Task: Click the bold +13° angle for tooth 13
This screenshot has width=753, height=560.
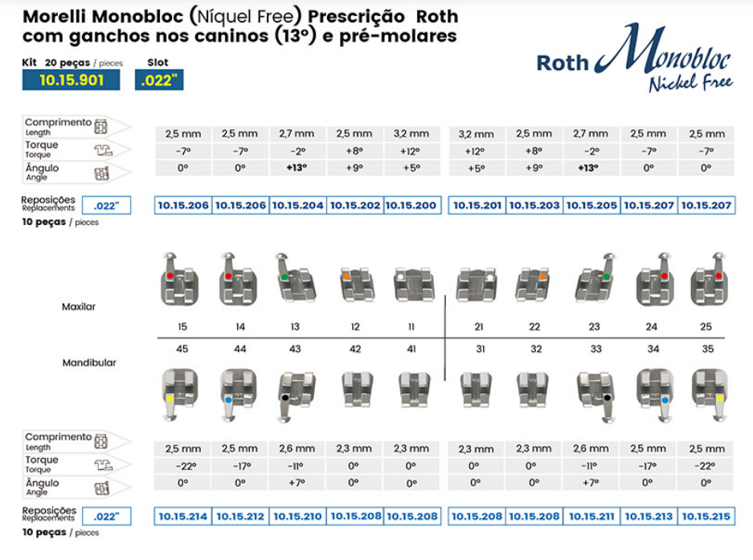Action: pyautogui.click(x=297, y=168)
